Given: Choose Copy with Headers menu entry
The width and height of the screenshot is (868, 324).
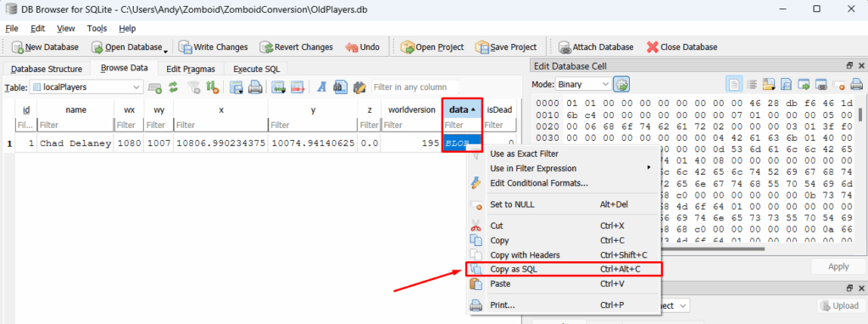Looking at the screenshot, I should (x=564, y=254).
